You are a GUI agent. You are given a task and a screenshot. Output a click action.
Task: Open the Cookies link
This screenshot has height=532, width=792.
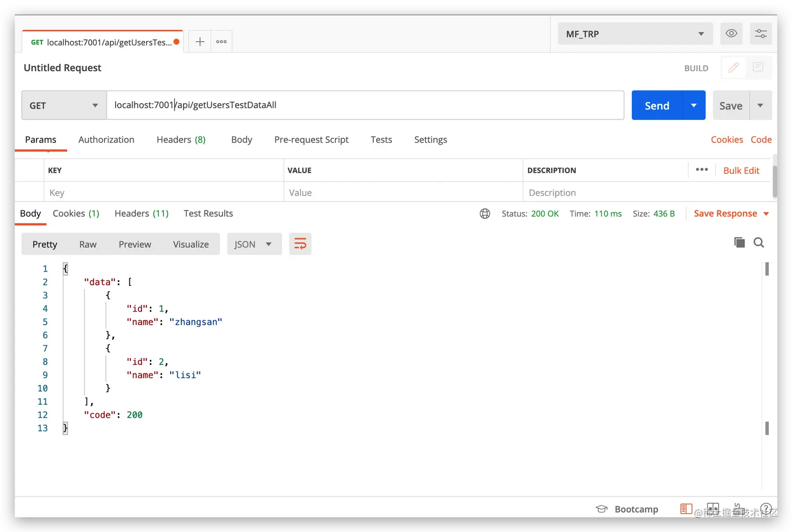point(727,140)
